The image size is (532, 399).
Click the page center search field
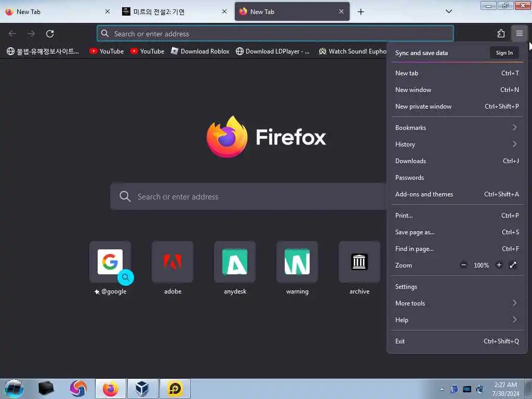248,196
